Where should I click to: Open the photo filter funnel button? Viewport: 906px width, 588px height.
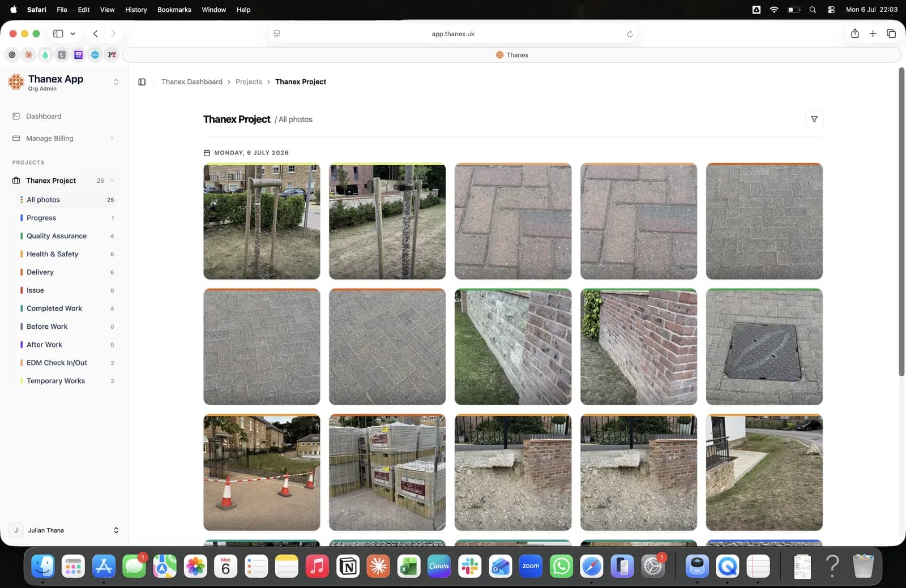click(814, 119)
